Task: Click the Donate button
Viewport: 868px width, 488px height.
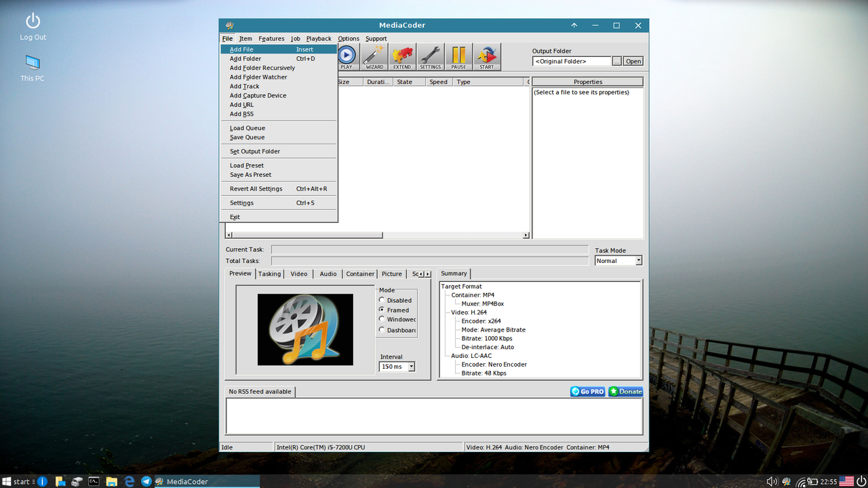Action: [625, 391]
